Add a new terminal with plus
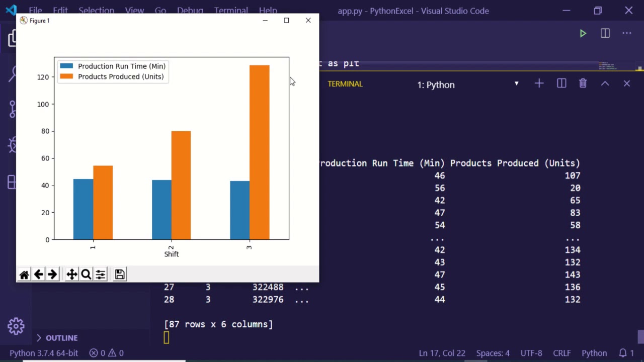Viewport: 644px width, 362px height. coord(539,83)
